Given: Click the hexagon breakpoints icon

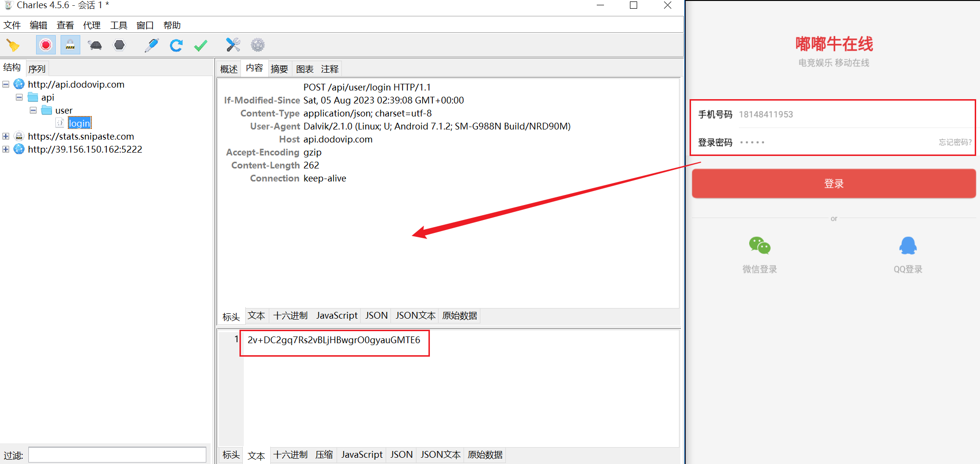Looking at the screenshot, I should coord(119,45).
